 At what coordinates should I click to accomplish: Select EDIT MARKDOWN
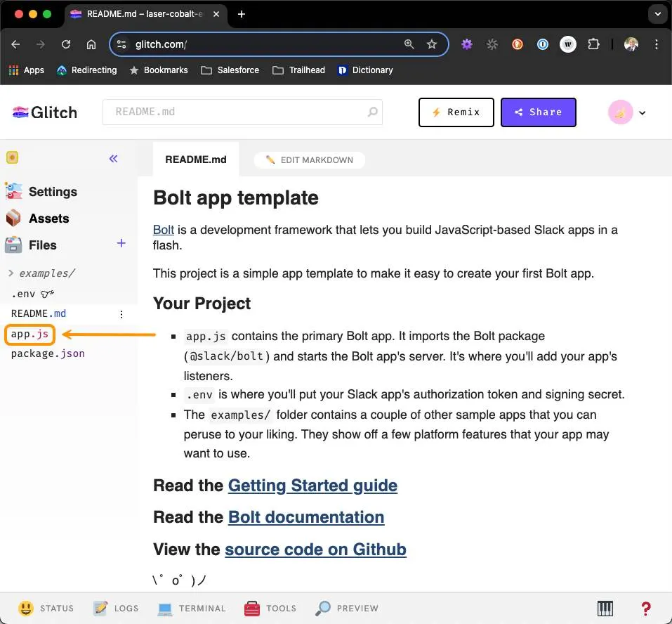[309, 160]
